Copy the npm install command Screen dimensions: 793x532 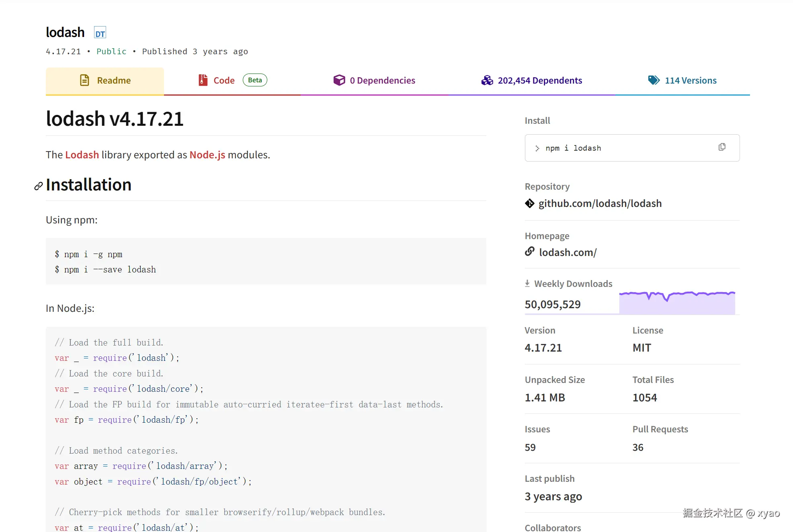click(721, 147)
